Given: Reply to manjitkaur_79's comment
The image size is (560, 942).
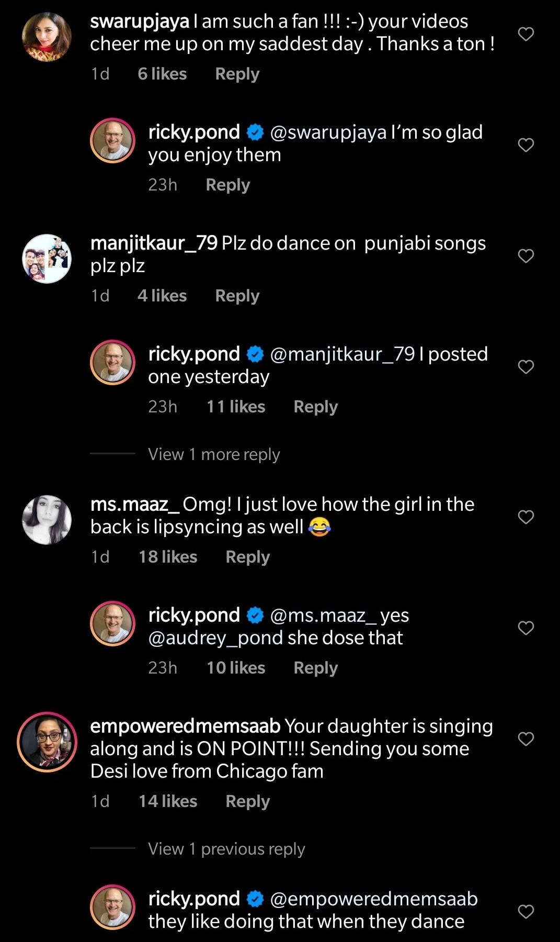Looking at the screenshot, I should click(237, 296).
